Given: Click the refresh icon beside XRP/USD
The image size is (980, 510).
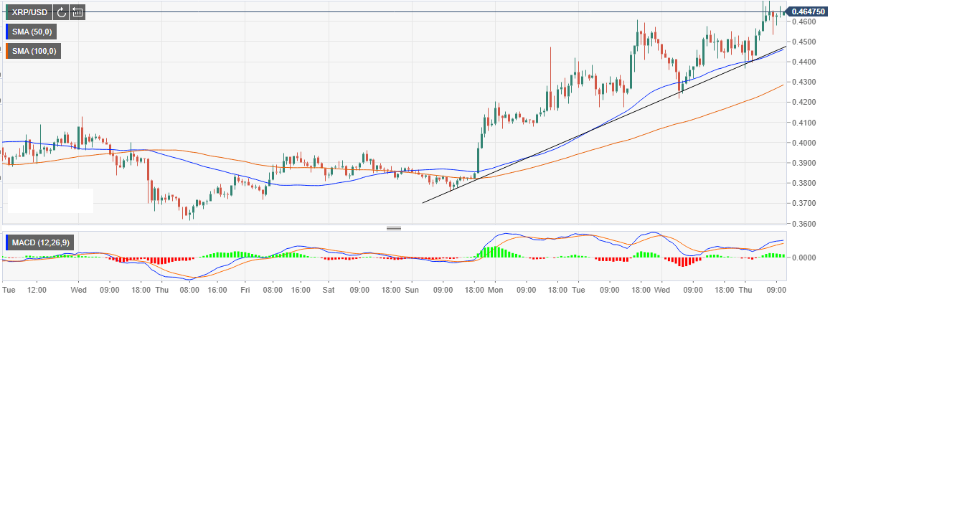Looking at the screenshot, I should (61, 12).
